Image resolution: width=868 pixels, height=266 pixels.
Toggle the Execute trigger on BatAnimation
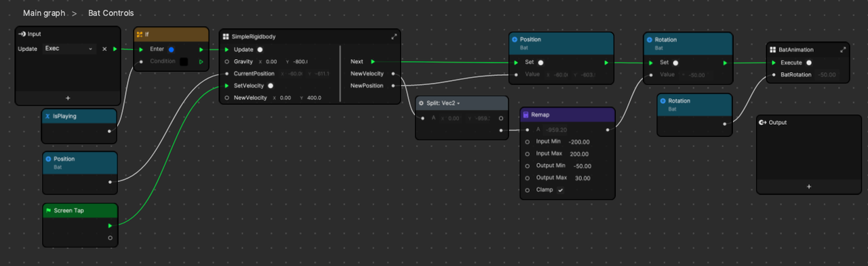pos(809,62)
